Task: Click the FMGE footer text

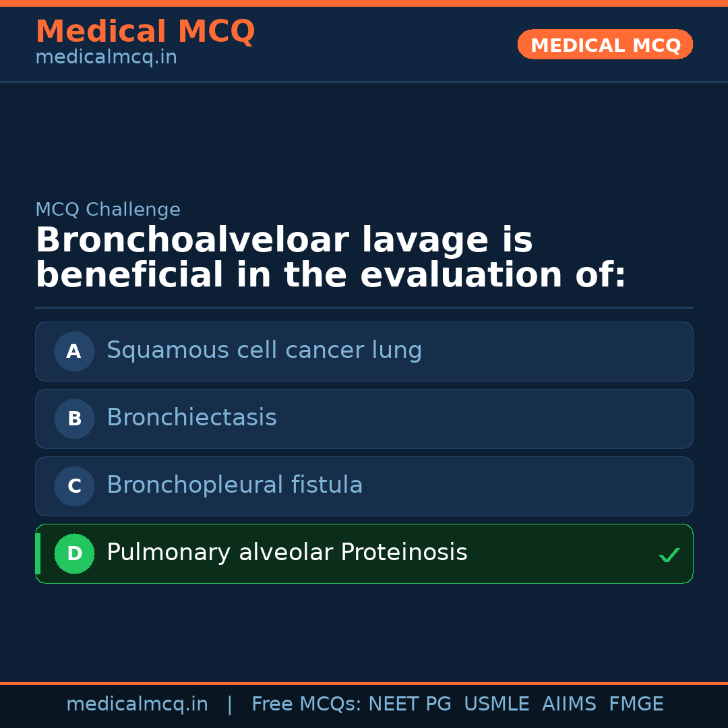Action: (x=636, y=704)
